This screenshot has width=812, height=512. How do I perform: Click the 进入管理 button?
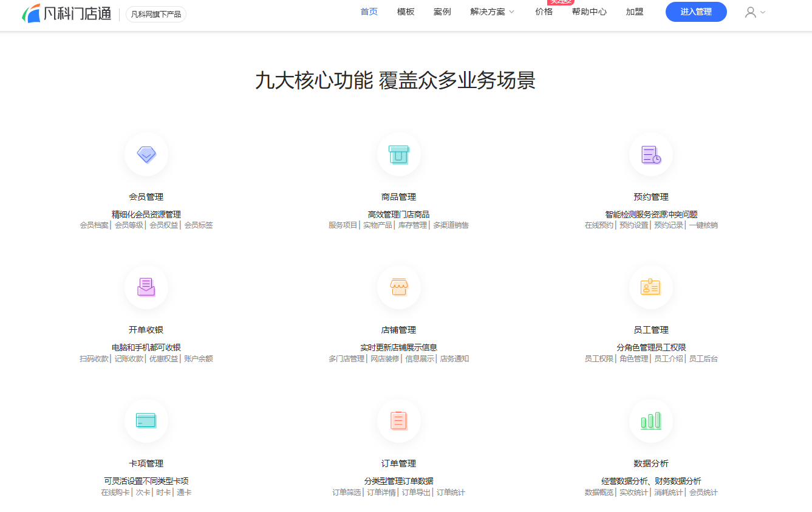point(696,12)
